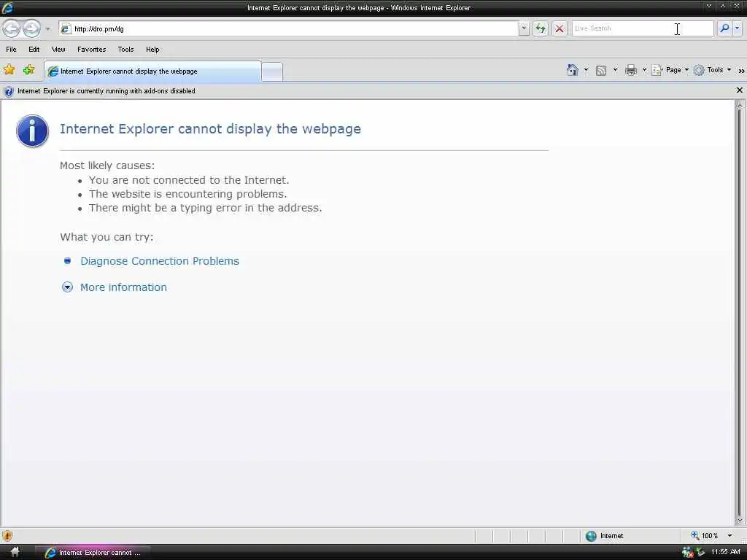Expand the Home button dropdown arrow
The image size is (747, 560).
point(586,70)
